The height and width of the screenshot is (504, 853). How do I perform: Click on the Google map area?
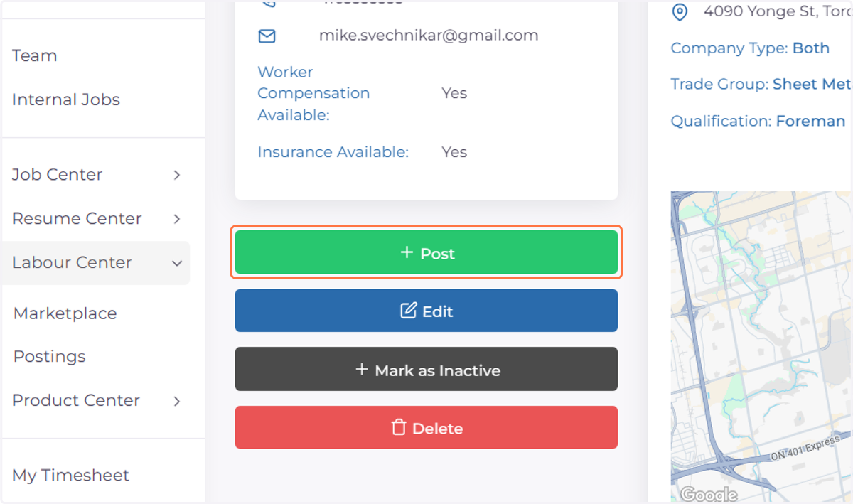pyautogui.click(x=761, y=347)
